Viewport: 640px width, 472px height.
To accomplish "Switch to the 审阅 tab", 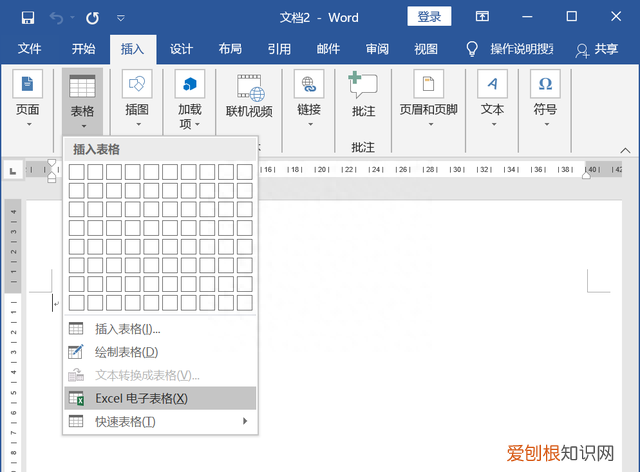I will click(x=377, y=49).
